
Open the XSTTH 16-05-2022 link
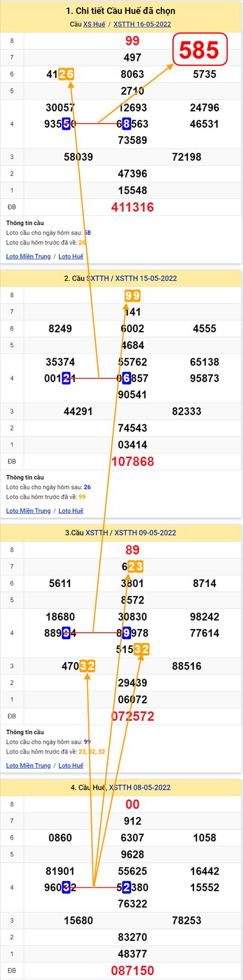pyautogui.click(x=142, y=24)
